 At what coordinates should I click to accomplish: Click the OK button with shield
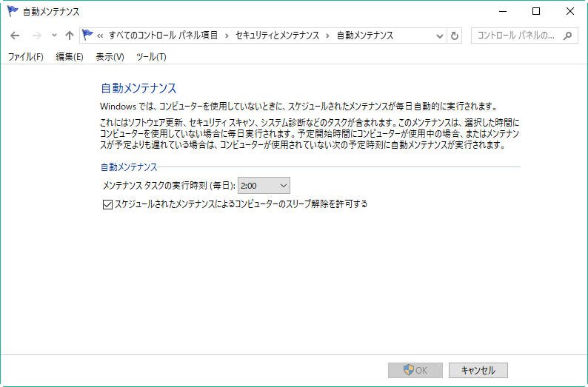pos(415,370)
